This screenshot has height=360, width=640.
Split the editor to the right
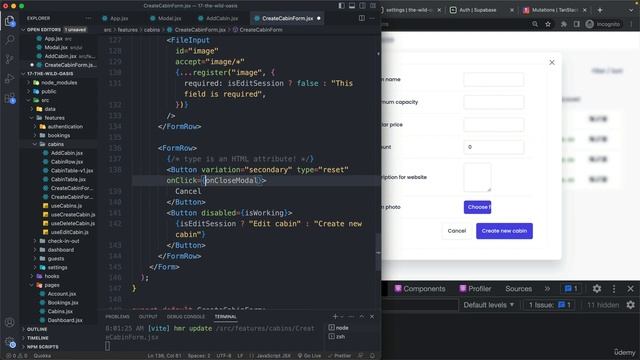click(362, 18)
